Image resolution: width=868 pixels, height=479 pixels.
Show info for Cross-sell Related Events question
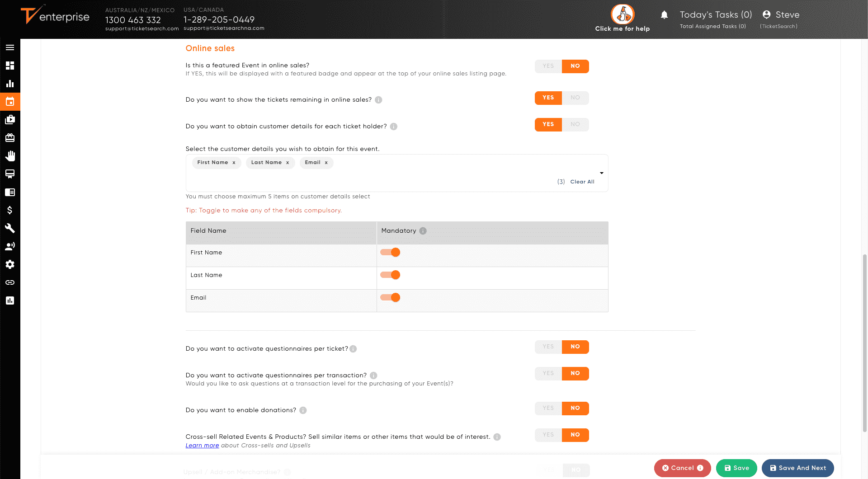pos(497,437)
